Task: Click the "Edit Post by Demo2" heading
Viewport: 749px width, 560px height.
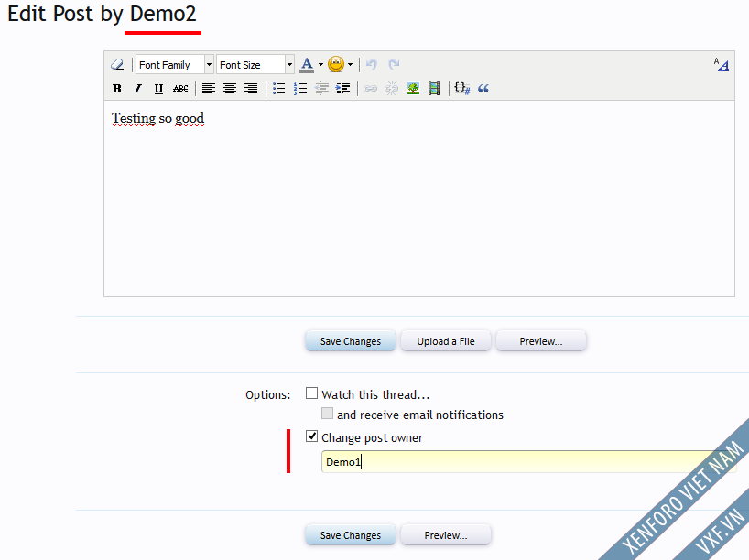Action: pyautogui.click(x=102, y=14)
